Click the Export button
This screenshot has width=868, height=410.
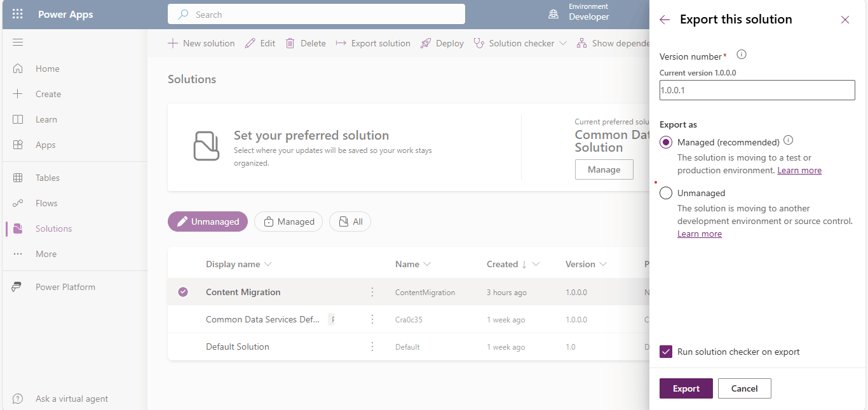point(686,388)
